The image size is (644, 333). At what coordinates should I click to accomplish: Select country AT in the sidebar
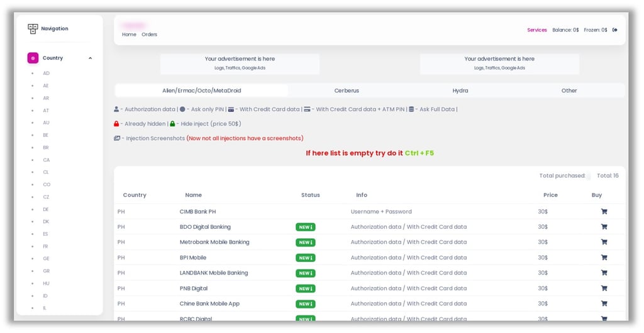click(x=46, y=111)
